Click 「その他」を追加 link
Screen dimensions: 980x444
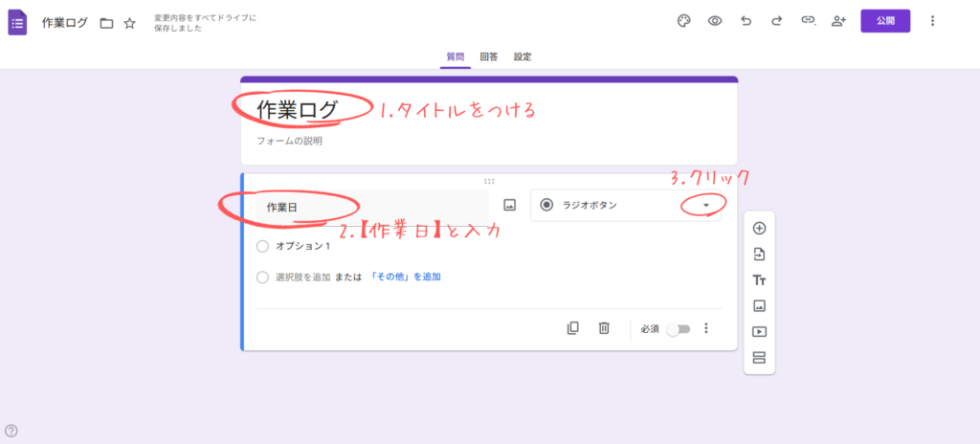(406, 277)
